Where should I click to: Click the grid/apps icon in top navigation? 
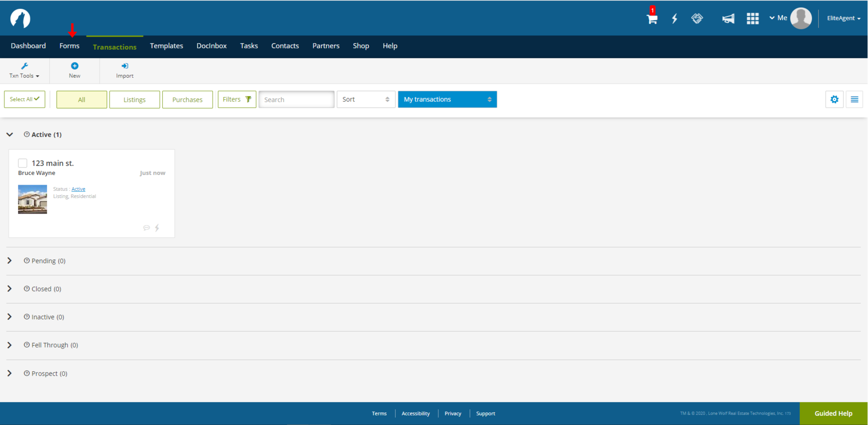[x=753, y=18]
